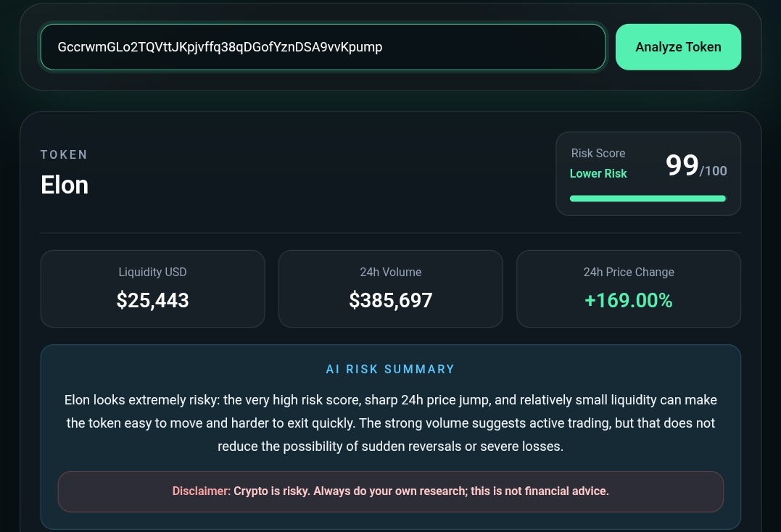Focus the token address input field
Screen dimensions: 781x532
point(323,47)
